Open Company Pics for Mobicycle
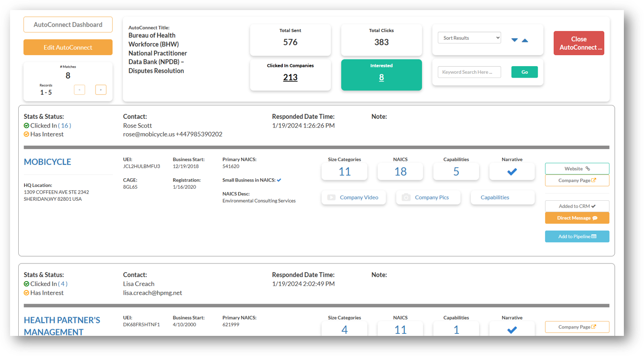This screenshot has height=356, width=644. coord(428,197)
